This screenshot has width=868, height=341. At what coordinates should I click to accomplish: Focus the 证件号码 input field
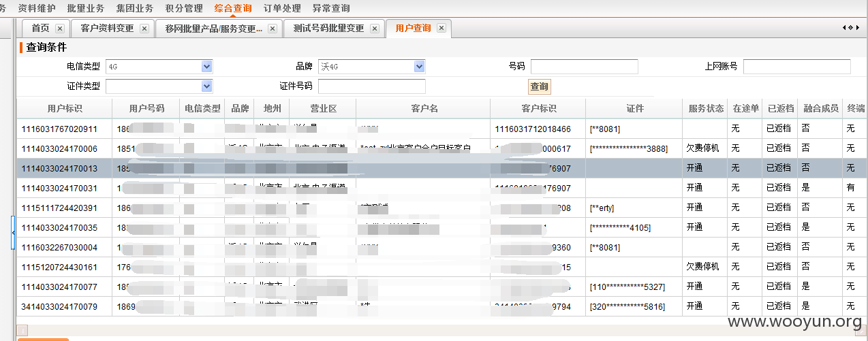tap(372, 86)
